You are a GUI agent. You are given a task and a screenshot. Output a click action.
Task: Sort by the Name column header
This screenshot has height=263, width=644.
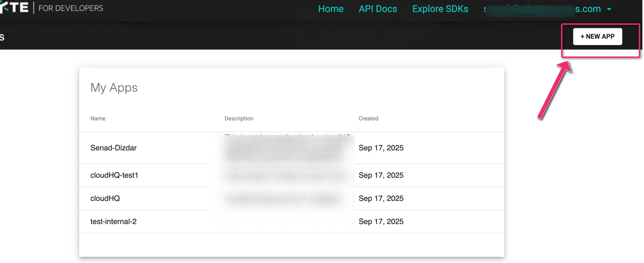98,119
